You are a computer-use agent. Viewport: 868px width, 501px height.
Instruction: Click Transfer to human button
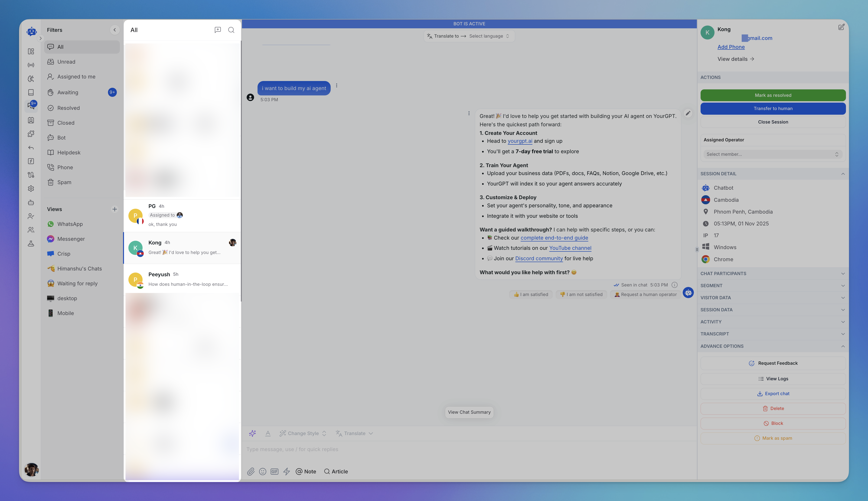coord(773,108)
